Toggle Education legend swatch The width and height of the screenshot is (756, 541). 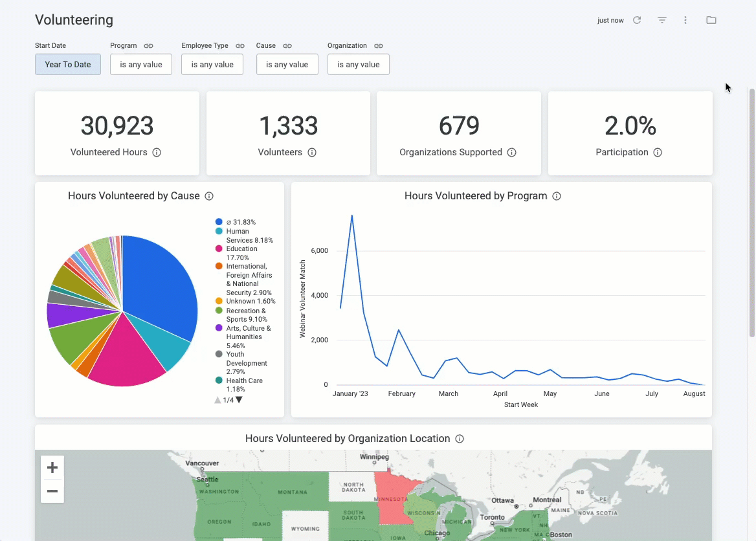(x=219, y=248)
